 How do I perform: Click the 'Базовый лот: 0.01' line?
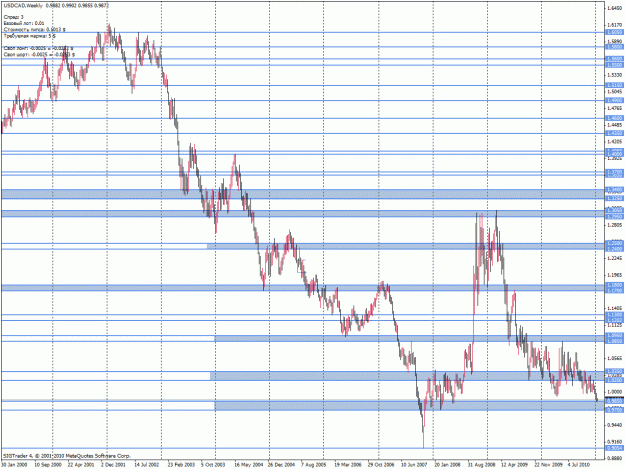click(x=24, y=23)
